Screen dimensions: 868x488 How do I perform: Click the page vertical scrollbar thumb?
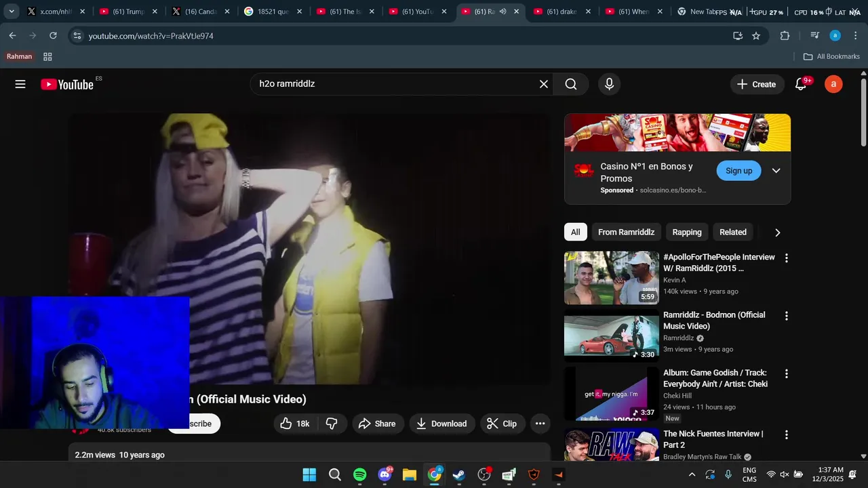click(863, 112)
